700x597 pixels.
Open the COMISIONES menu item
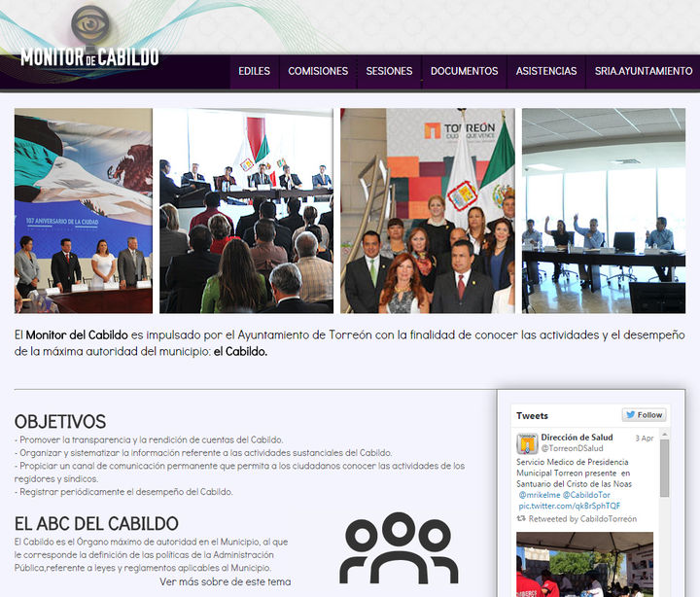(318, 71)
